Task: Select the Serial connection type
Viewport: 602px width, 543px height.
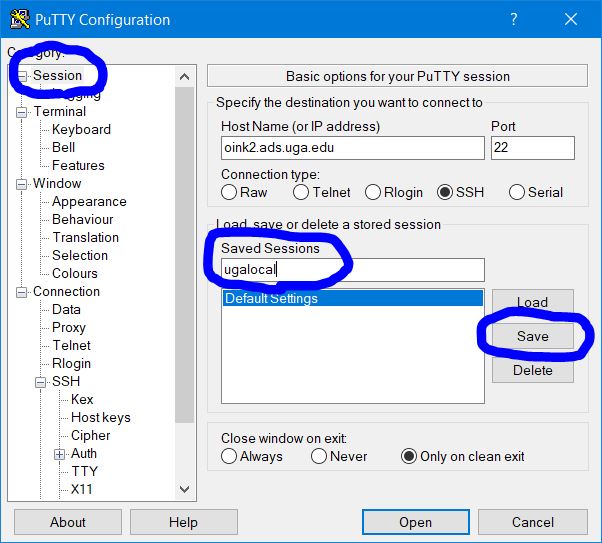Action: pyautogui.click(x=517, y=192)
